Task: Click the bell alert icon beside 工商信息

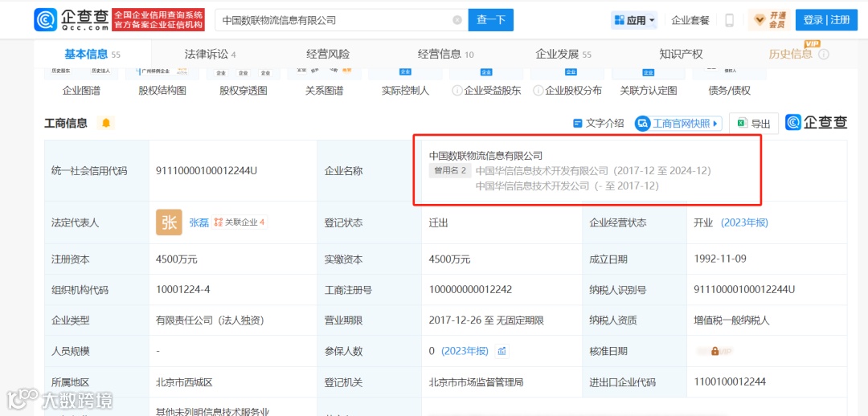Action: pos(106,123)
